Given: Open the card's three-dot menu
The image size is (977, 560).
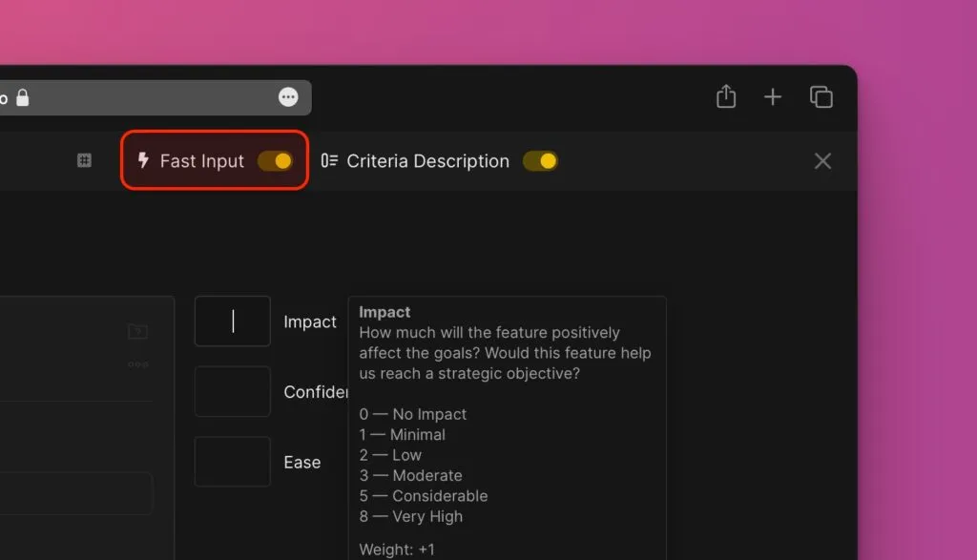Looking at the screenshot, I should click(137, 364).
